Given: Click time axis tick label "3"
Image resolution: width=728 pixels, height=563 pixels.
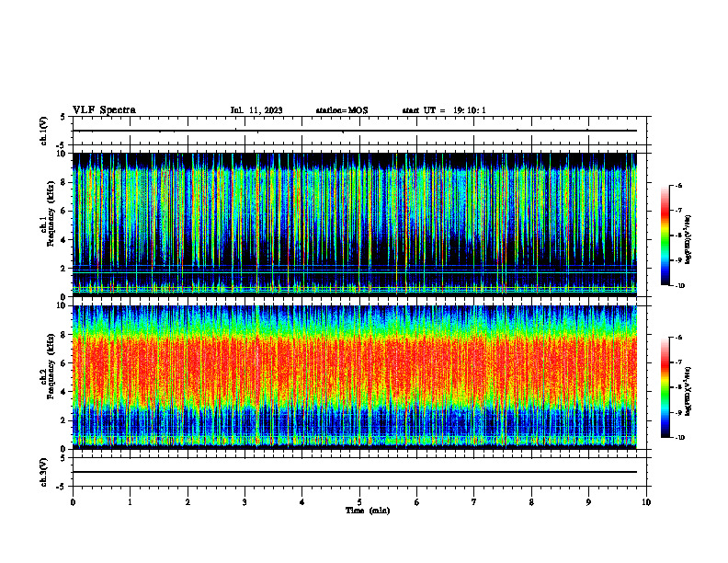Looking at the screenshot, I should click(x=245, y=502).
